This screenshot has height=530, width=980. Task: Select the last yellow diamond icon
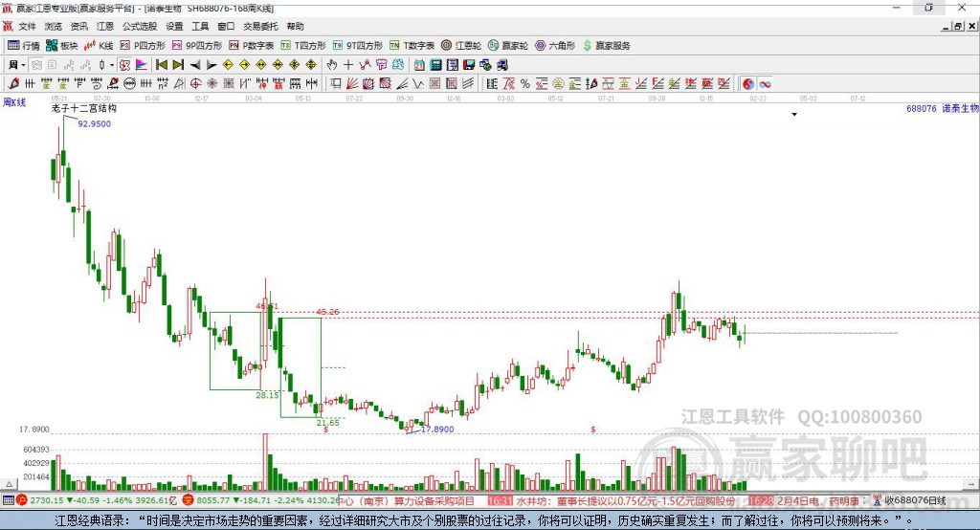[x=311, y=65]
